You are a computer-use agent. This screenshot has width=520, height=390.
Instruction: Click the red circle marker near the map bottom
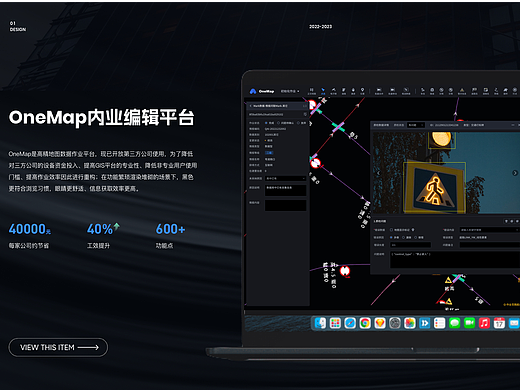[x=345, y=271]
